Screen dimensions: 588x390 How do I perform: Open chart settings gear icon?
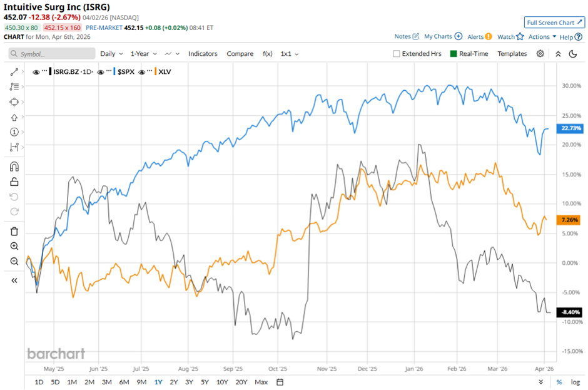pyautogui.click(x=540, y=54)
